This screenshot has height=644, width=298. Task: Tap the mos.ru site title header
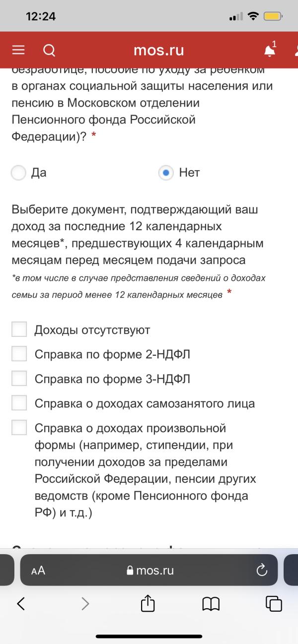(159, 51)
